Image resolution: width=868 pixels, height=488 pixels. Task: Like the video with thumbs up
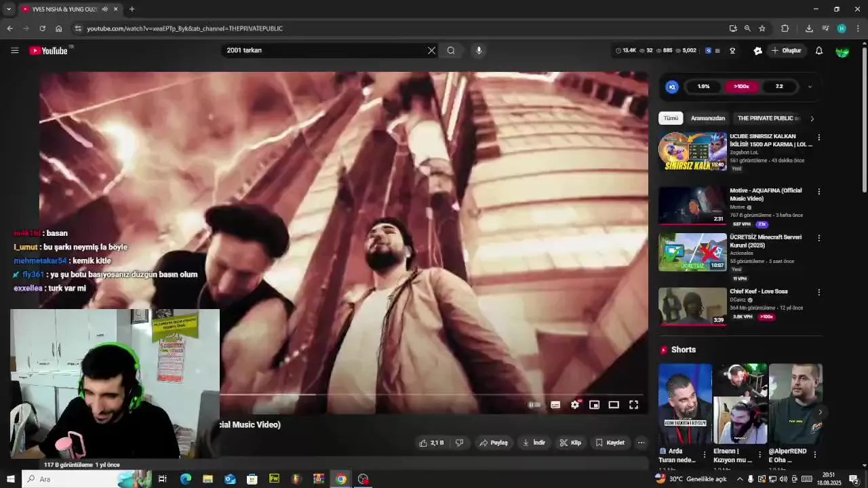click(x=431, y=443)
